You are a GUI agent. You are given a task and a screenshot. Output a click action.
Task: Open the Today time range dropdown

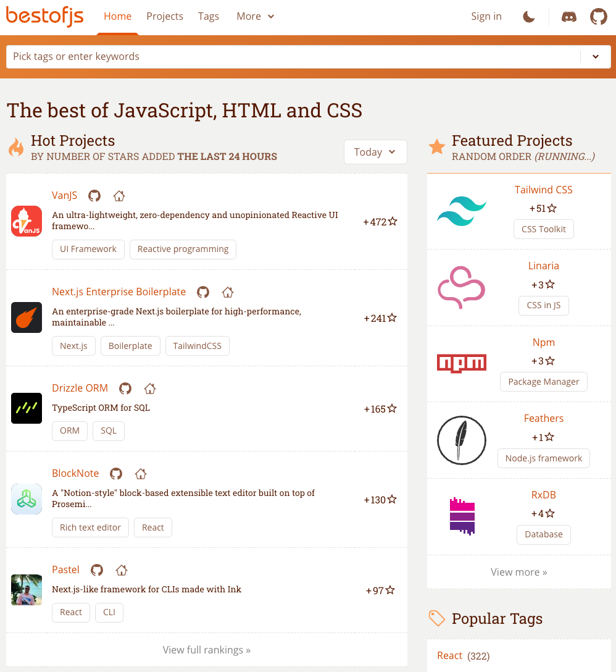coord(375,152)
